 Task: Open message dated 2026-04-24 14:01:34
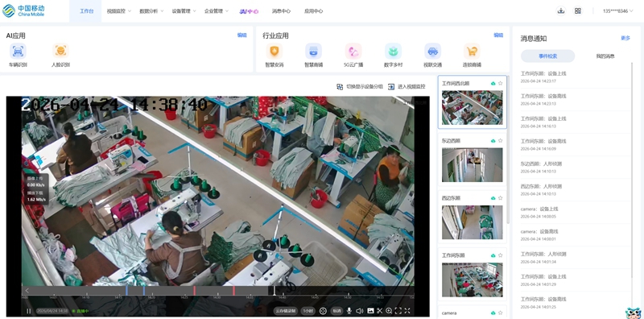575,258
